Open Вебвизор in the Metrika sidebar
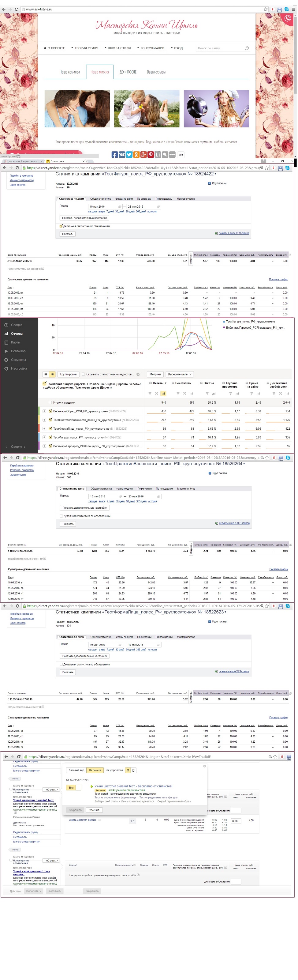298x980 pixels. 18,352
